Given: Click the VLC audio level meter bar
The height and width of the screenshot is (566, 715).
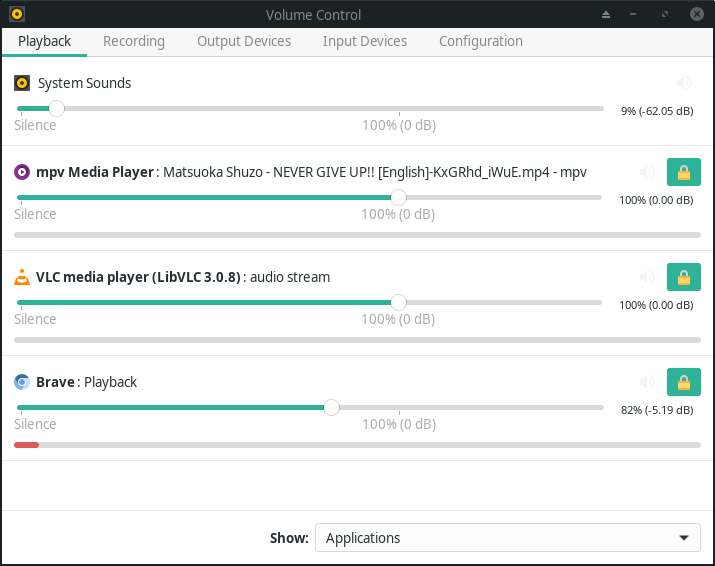Looking at the screenshot, I should (x=358, y=340).
